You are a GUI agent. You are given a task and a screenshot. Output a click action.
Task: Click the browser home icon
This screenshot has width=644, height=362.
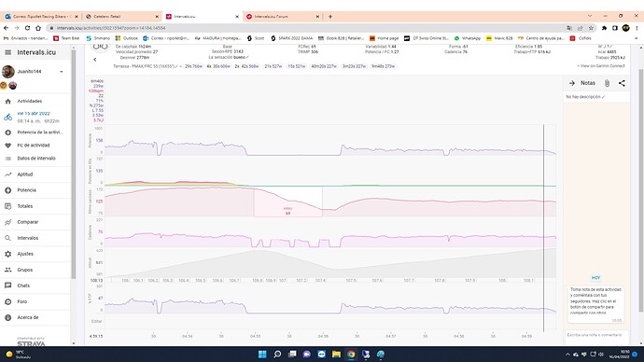tap(38, 28)
